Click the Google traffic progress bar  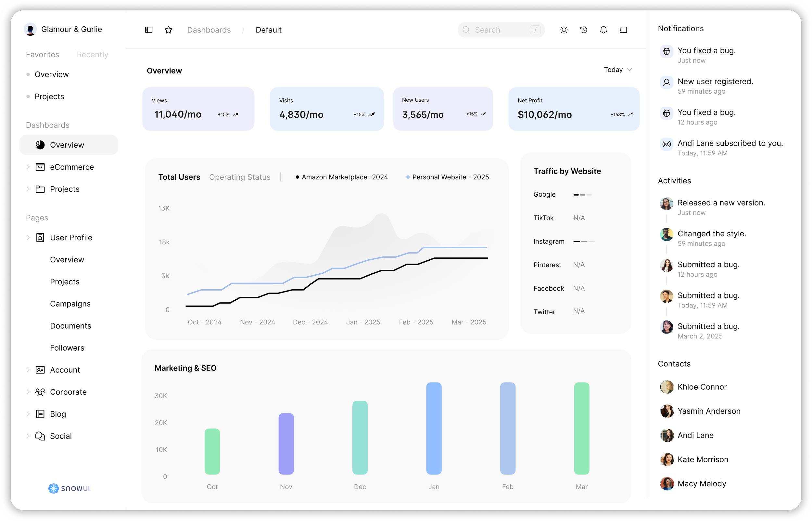point(582,195)
